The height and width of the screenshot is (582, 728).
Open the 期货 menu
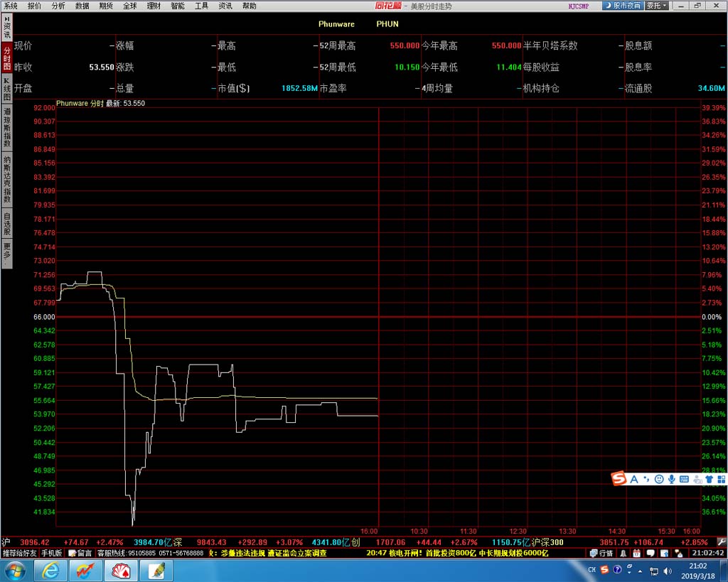click(106, 6)
